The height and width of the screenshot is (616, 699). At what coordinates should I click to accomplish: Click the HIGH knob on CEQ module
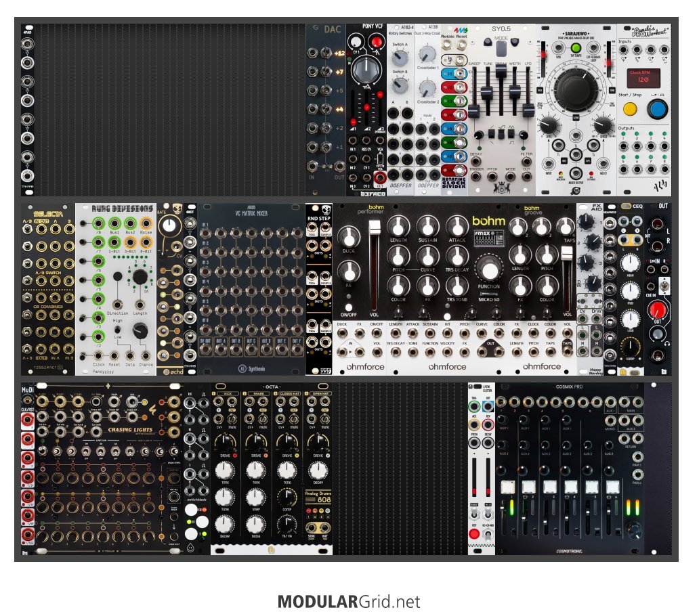pyautogui.click(x=631, y=263)
